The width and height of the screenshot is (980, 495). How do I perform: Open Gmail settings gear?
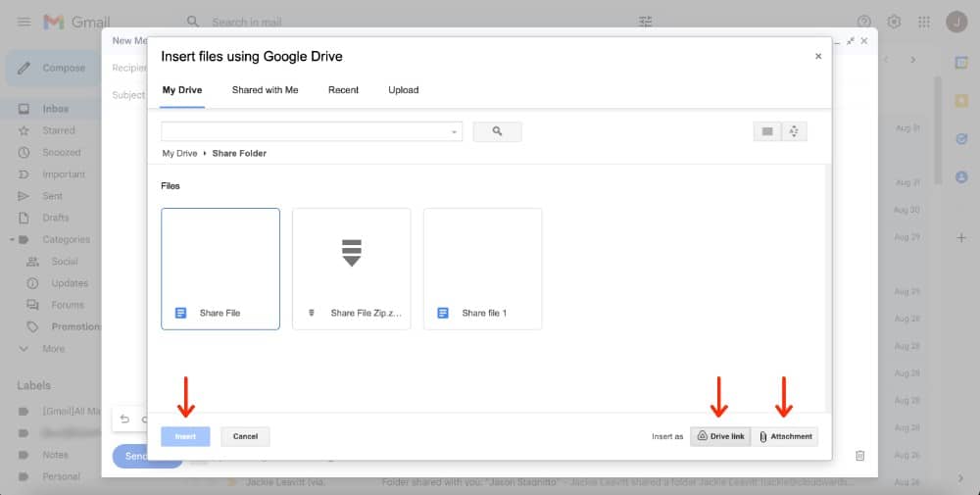894,22
